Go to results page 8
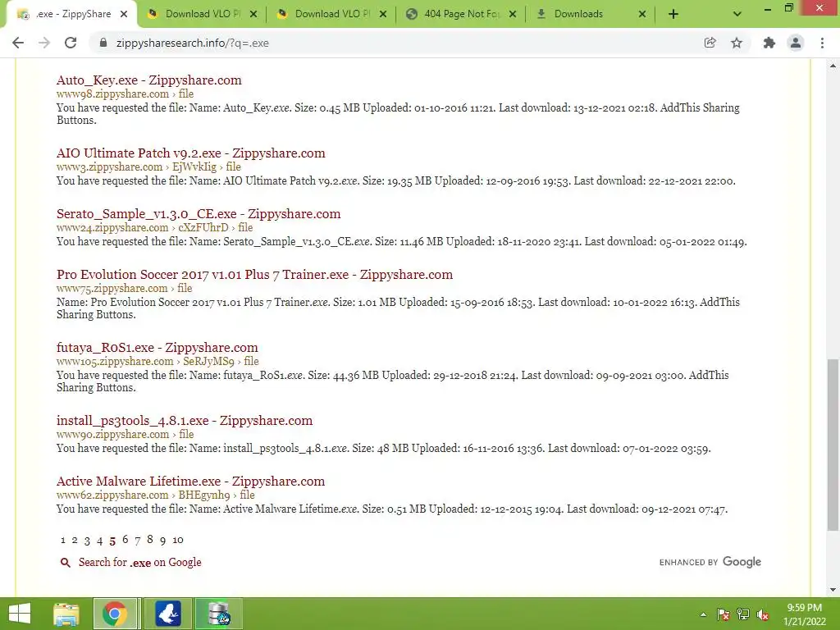Viewport: 840px width, 630px height. [x=150, y=540]
